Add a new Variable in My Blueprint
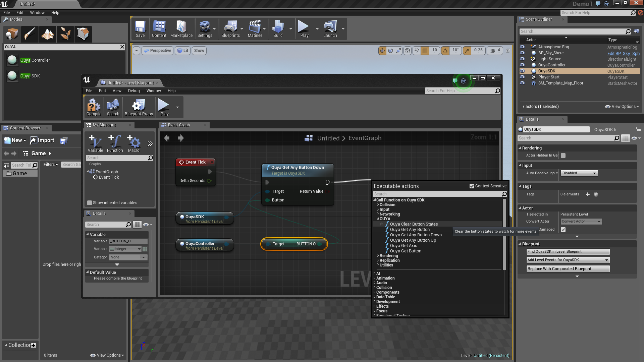 point(95,143)
